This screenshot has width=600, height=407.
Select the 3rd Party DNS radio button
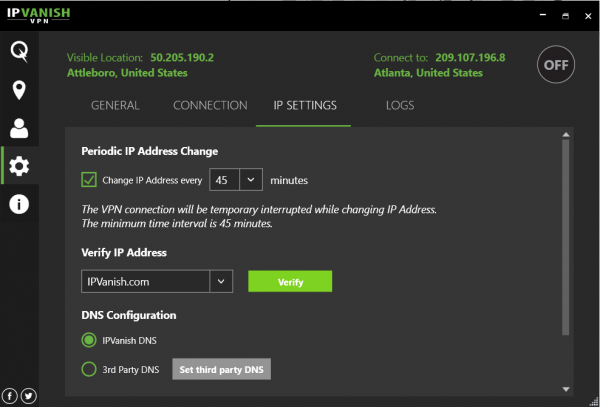[89, 369]
